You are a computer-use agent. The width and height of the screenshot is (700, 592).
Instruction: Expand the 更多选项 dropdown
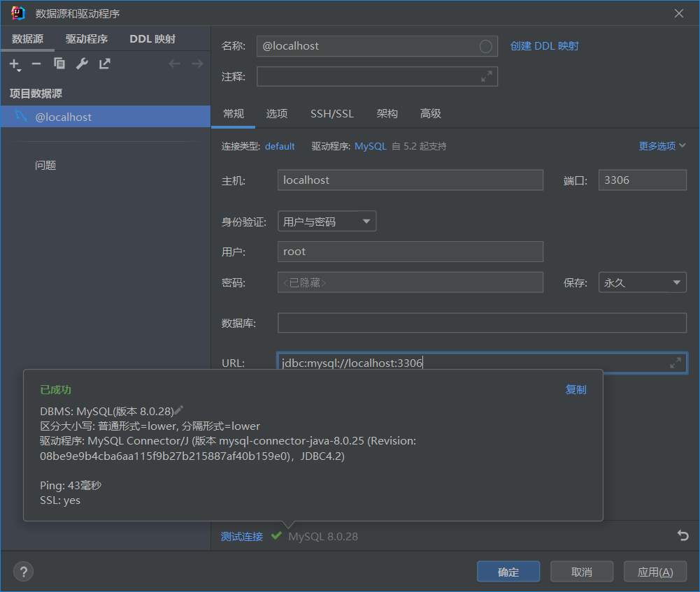coord(662,146)
